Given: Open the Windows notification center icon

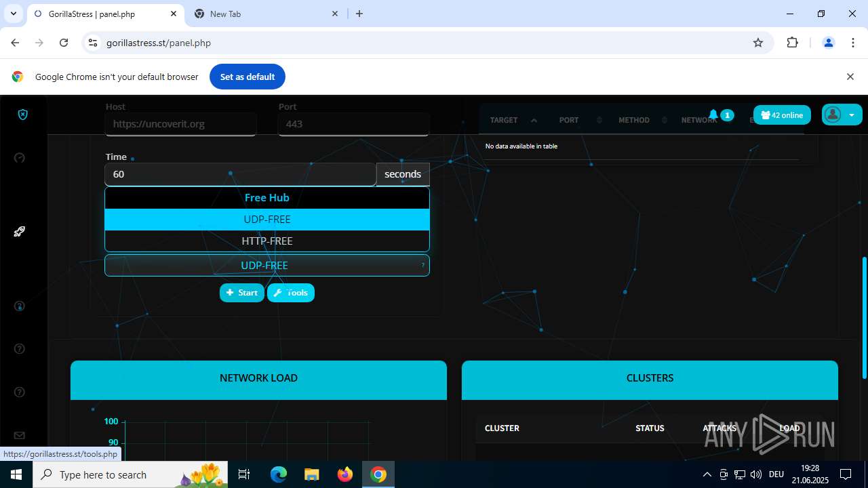Looking at the screenshot, I should point(846,474).
